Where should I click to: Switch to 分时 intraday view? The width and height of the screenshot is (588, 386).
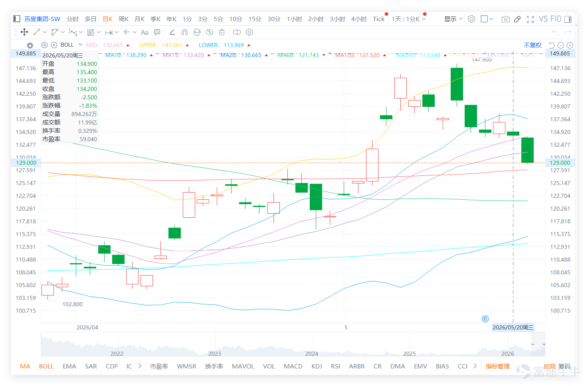[x=73, y=19]
